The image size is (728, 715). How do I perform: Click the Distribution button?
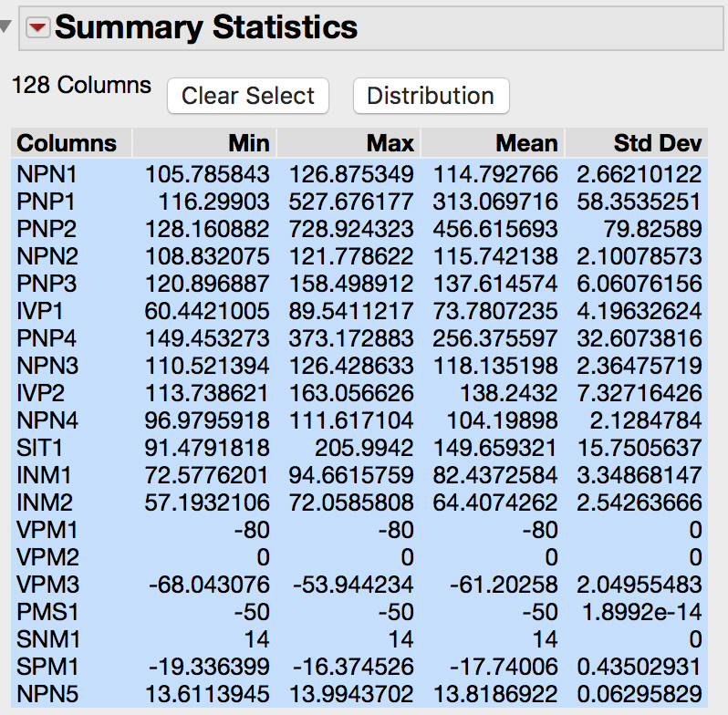[431, 96]
